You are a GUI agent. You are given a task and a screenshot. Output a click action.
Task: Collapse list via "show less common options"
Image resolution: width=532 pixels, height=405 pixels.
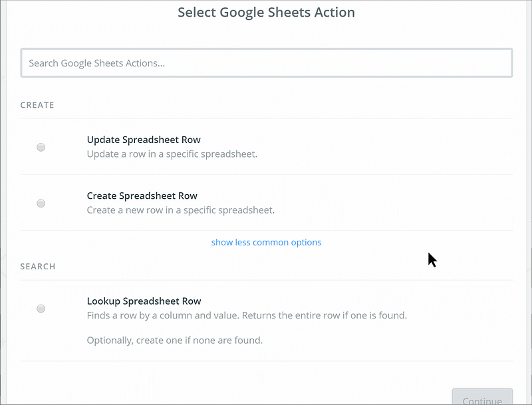pyautogui.click(x=266, y=242)
